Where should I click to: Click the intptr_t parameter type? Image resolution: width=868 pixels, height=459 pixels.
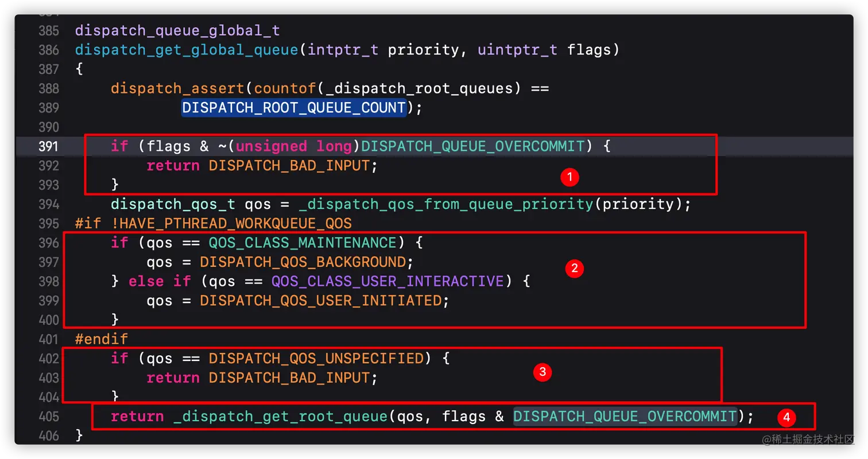pos(343,50)
